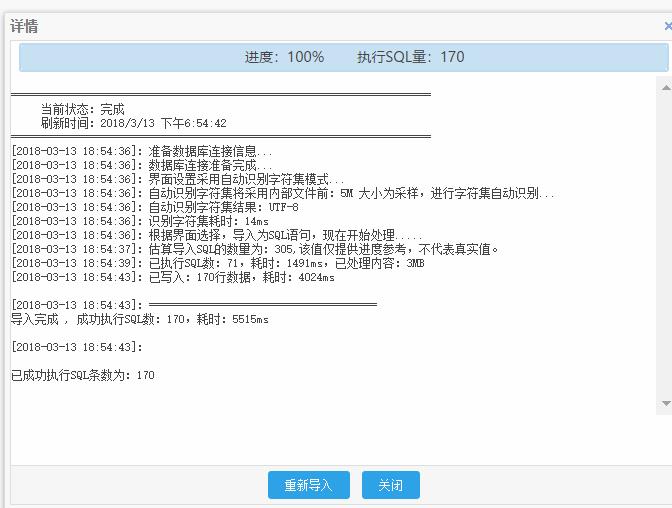Click the 执行SQL量: 170 label
The image size is (672, 508).
pyautogui.click(x=410, y=57)
